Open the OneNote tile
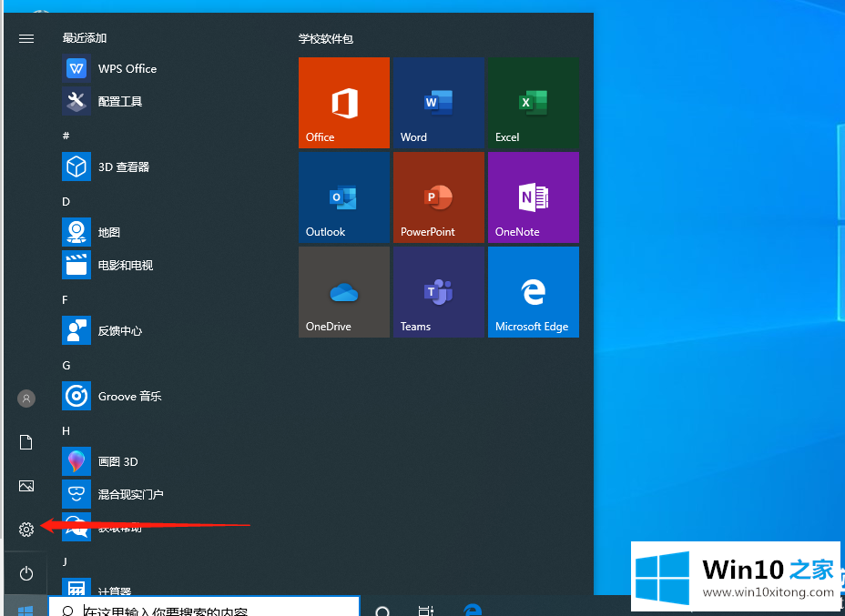 tap(534, 197)
